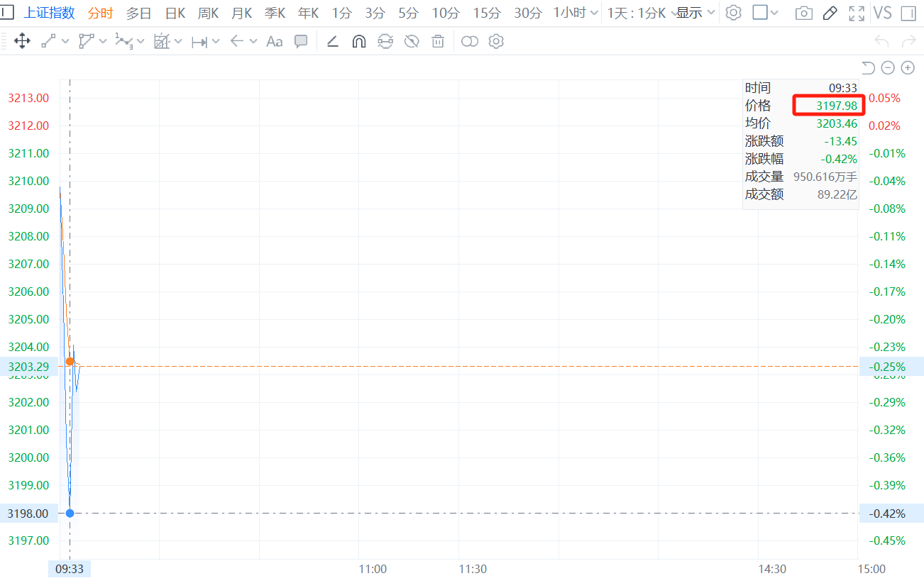Click the VS compare button
Screen dimensions: 924x588
tap(882, 13)
